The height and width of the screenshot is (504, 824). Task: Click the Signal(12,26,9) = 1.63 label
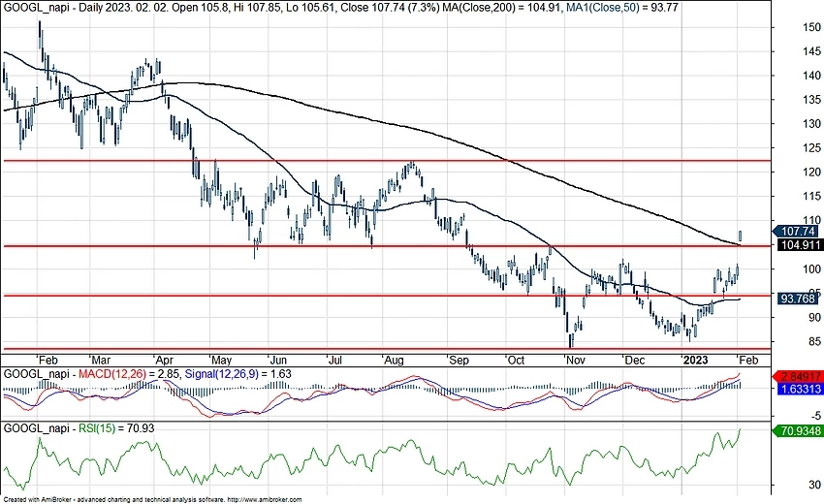(x=238, y=374)
